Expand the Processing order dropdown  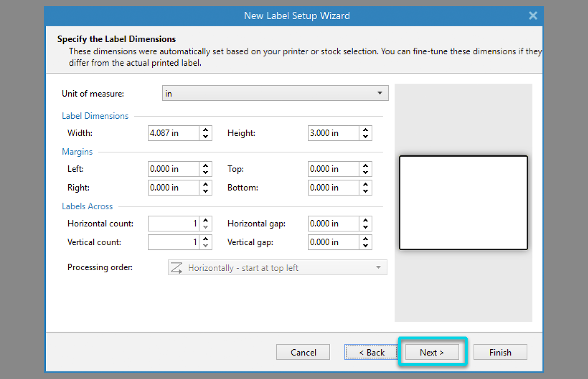[378, 267]
